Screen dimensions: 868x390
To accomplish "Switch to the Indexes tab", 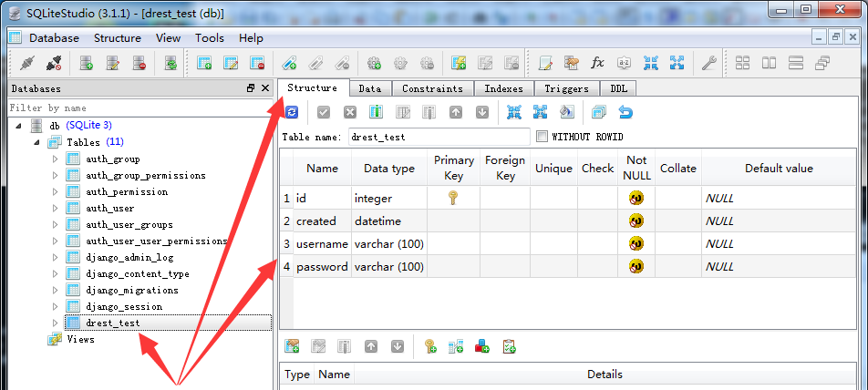I will (x=503, y=88).
